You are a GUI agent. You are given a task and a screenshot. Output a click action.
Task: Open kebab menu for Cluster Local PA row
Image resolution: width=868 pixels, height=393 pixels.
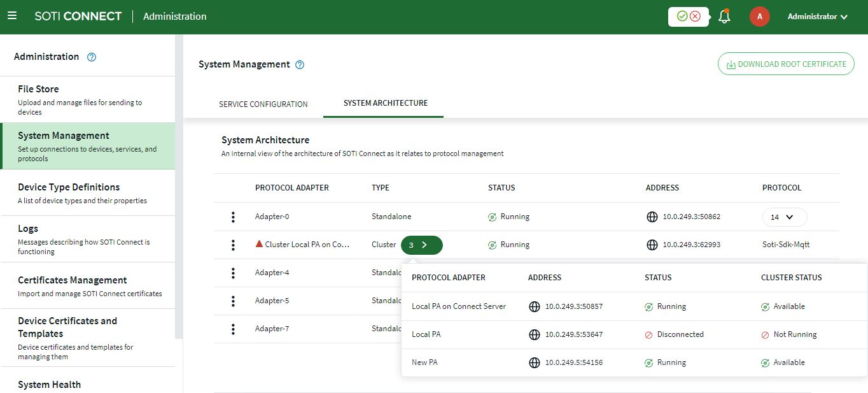[x=234, y=245]
